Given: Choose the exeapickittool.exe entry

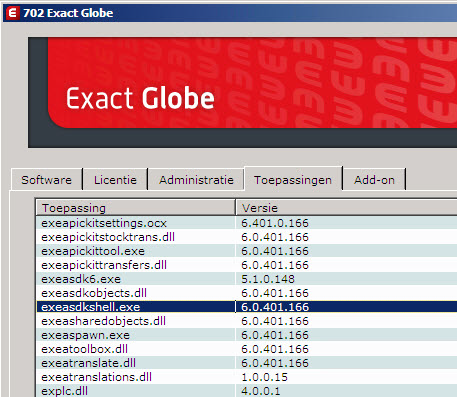Looking at the screenshot, I should coord(247,251).
